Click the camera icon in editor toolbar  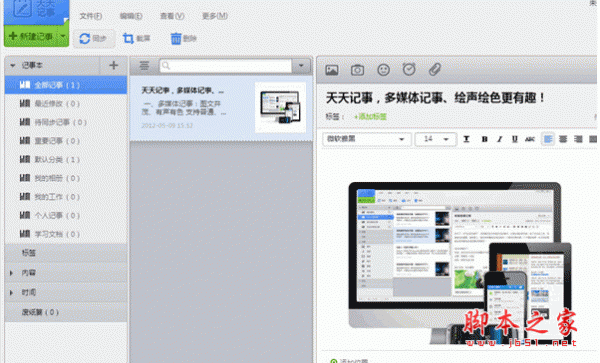(357, 70)
